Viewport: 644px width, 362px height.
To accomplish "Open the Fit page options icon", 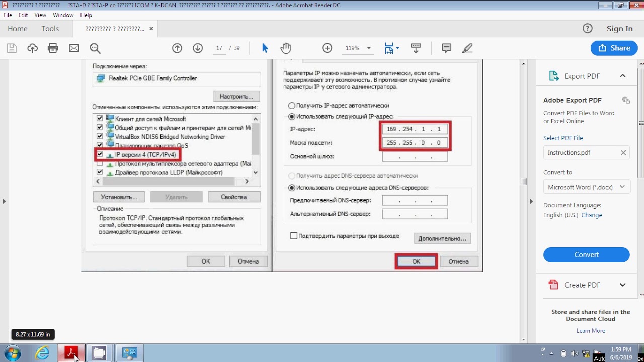I will click(391, 48).
